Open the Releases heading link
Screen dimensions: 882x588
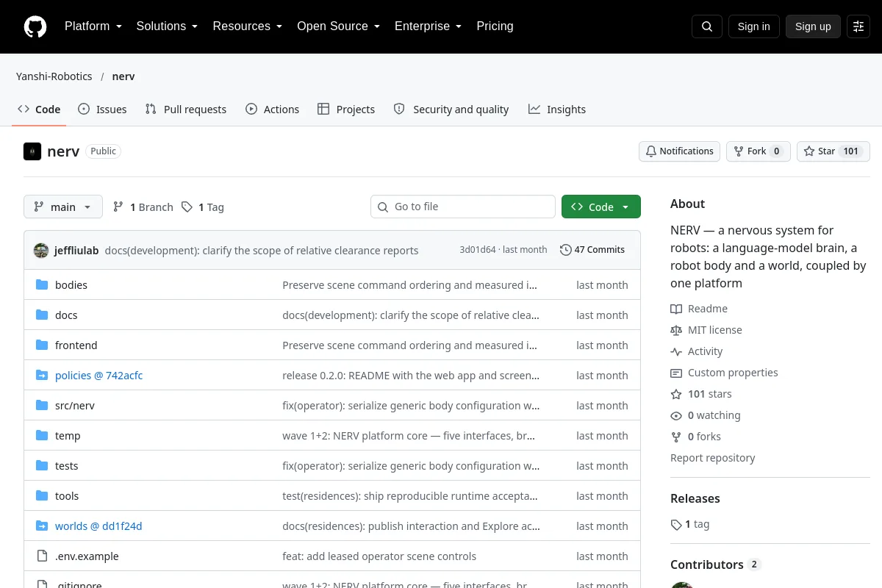(x=695, y=498)
